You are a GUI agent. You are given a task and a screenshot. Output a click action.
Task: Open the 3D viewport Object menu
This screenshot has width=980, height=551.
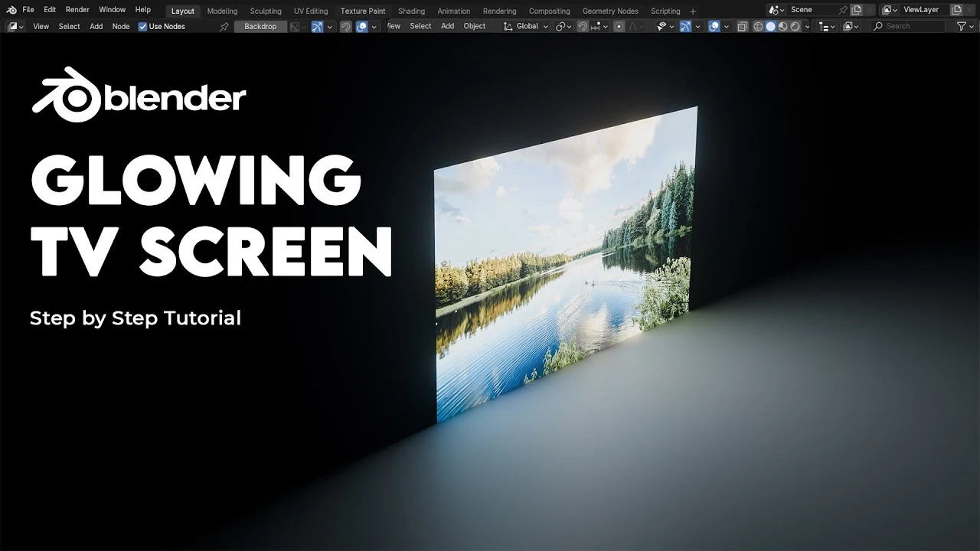click(x=475, y=26)
